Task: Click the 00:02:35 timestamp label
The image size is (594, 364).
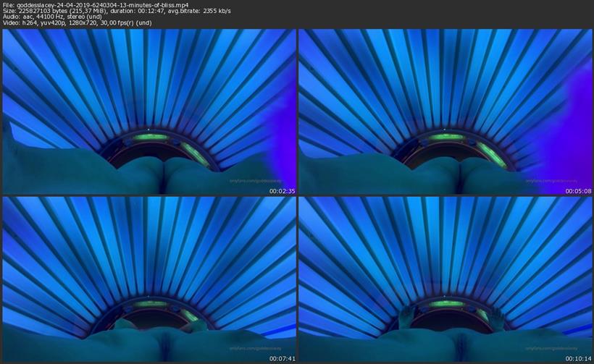Action: (x=281, y=191)
